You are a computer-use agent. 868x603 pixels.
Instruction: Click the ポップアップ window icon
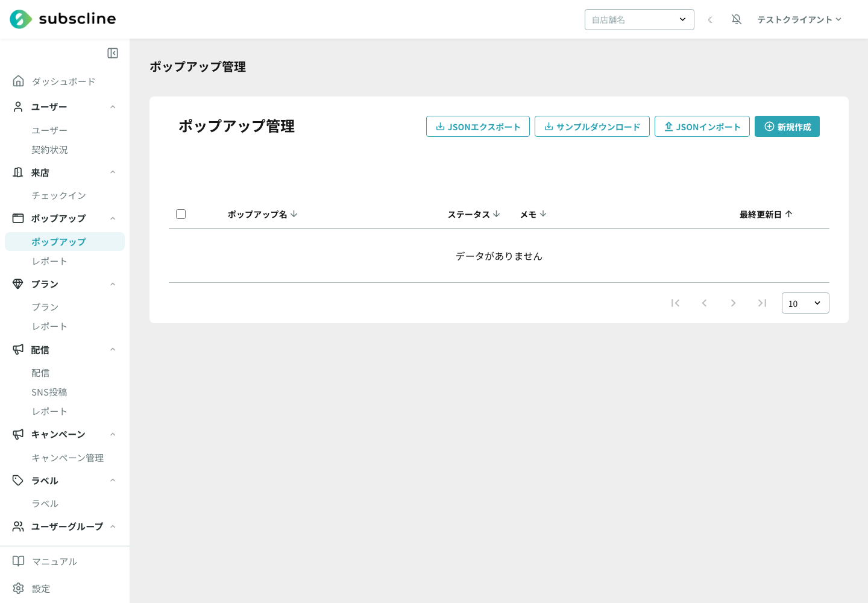coord(18,218)
